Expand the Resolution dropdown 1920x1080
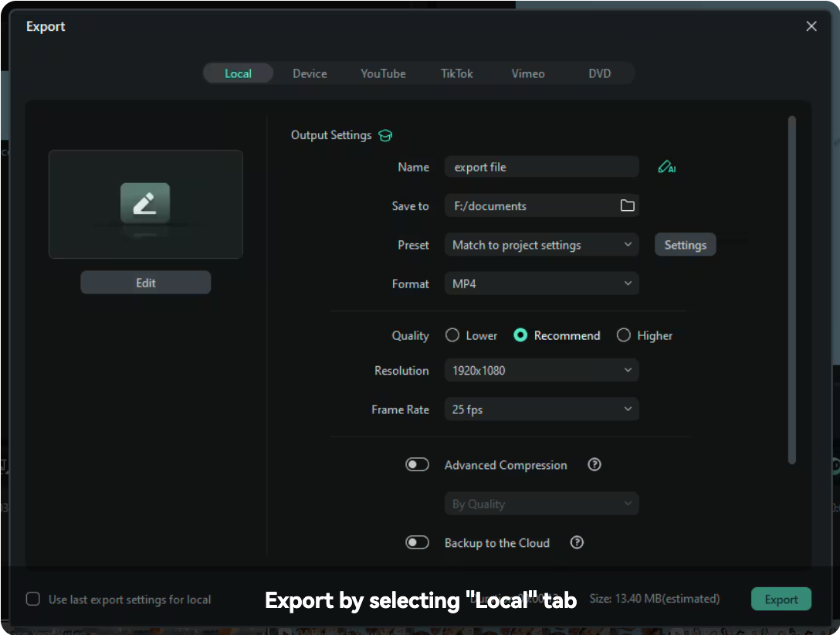 click(x=541, y=370)
